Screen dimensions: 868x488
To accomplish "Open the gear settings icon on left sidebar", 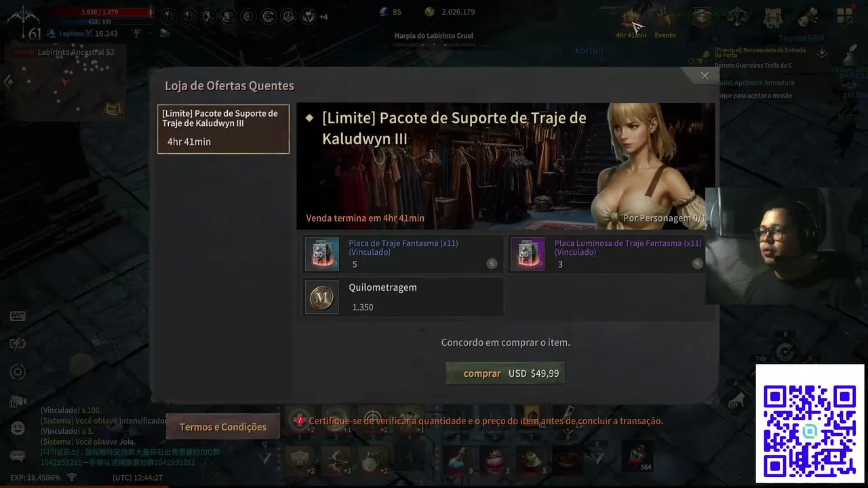I will 18,372.
